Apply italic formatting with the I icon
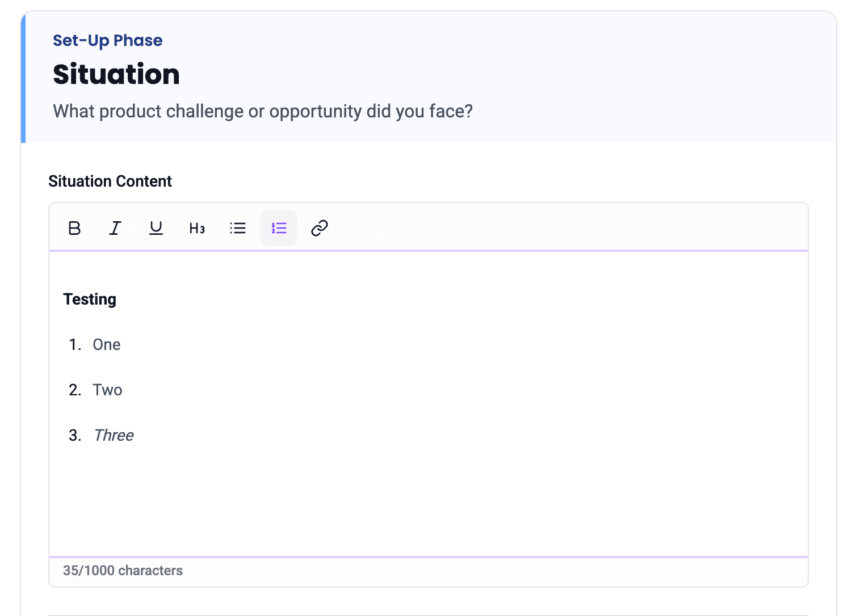The height and width of the screenshot is (616, 856). coord(115,228)
